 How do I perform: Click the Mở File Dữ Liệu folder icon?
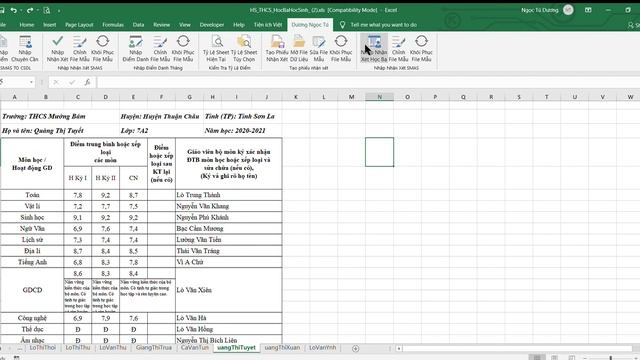[x=299, y=48]
